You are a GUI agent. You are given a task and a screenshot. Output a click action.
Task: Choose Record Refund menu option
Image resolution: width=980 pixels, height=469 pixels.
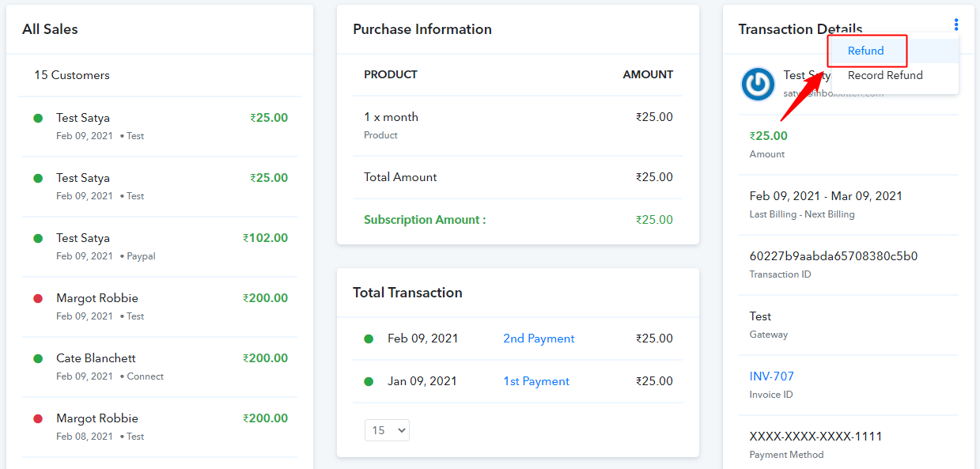pos(885,76)
